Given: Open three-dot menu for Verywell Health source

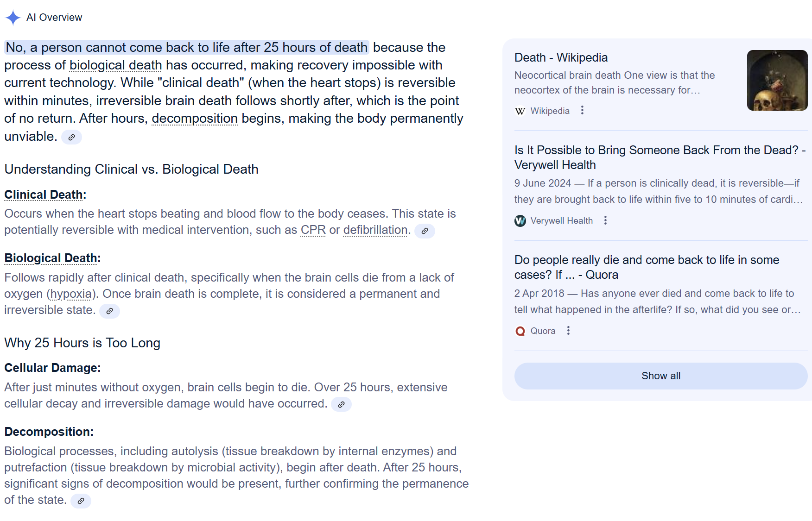Looking at the screenshot, I should click(x=605, y=220).
